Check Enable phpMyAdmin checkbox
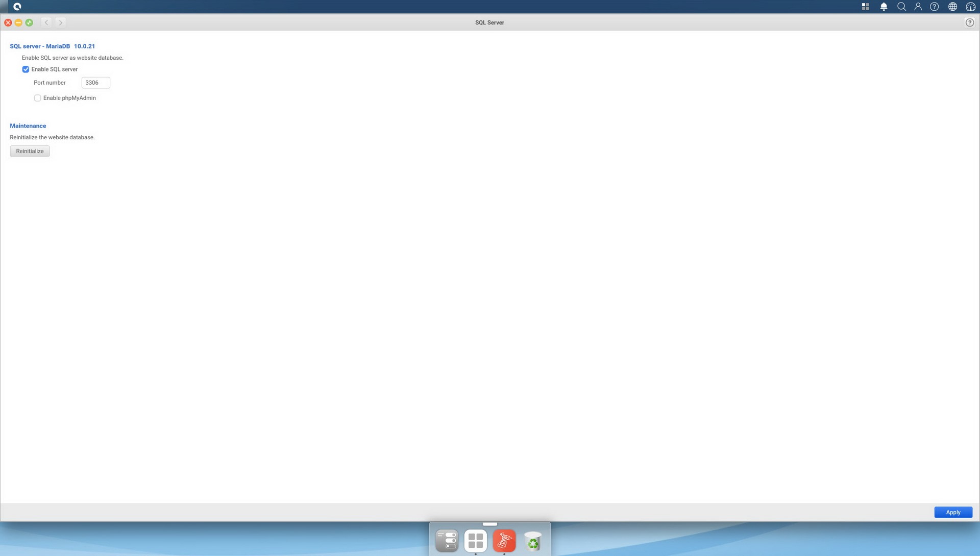 click(37, 98)
